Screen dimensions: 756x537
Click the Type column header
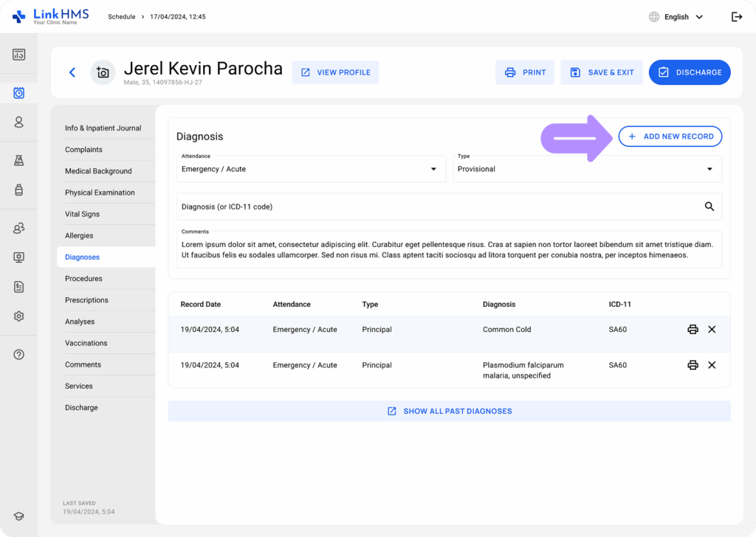point(371,305)
